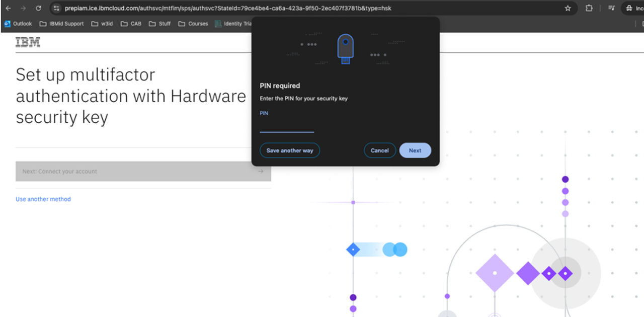Open the CAB bookmark folder
The image size is (644, 317).
(131, 24)
